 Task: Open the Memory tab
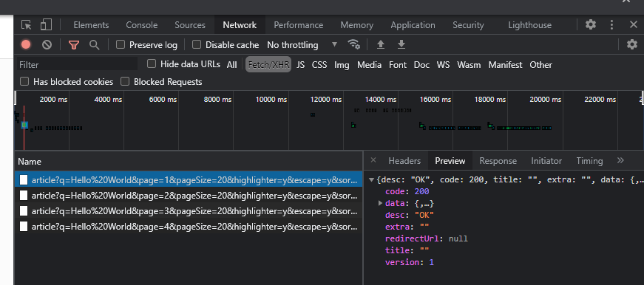point(357,25)
